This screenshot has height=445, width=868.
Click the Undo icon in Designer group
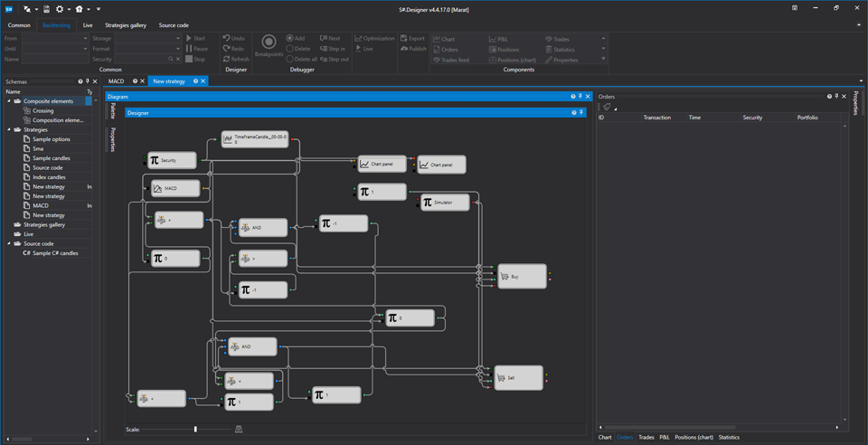[x=226, y=38]
